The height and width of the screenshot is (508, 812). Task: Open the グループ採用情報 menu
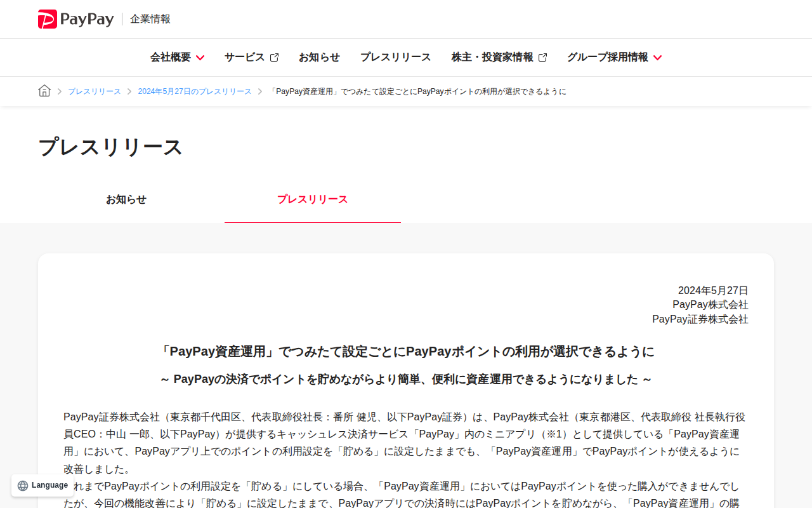point(614,57)
